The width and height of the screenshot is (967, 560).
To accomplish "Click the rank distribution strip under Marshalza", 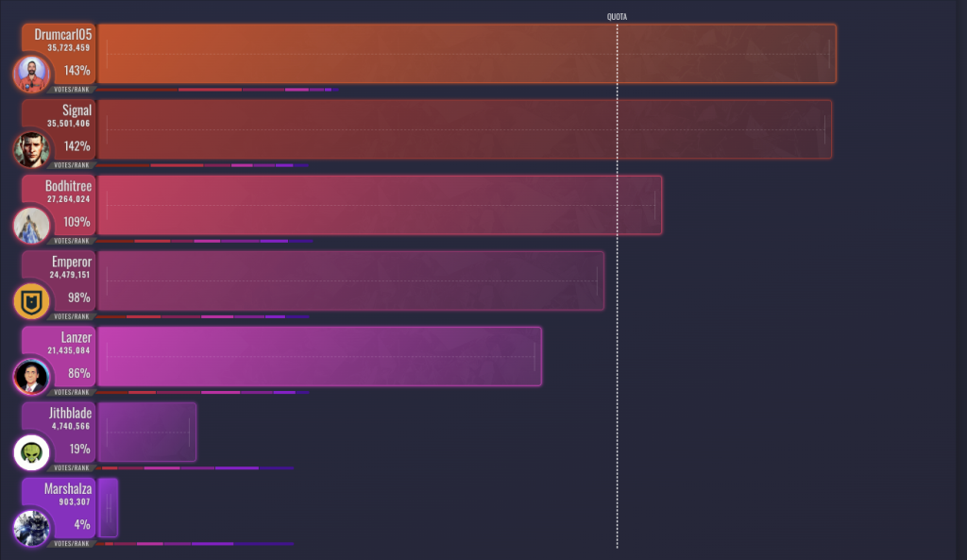I will (195, 543).
